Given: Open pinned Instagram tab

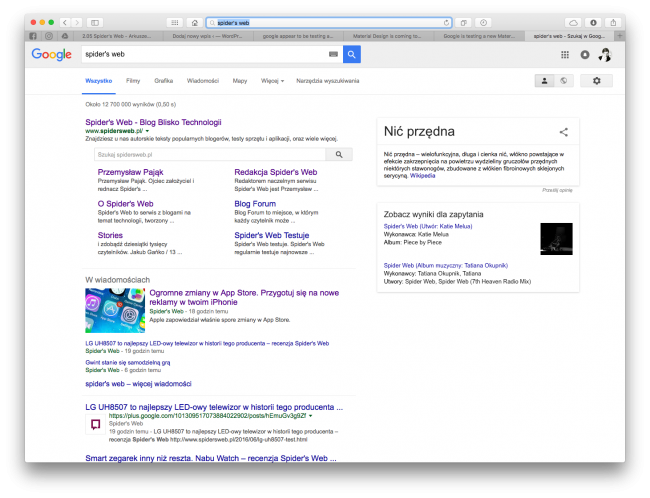Looking at the screenshot, I should [x=49, y=36].
